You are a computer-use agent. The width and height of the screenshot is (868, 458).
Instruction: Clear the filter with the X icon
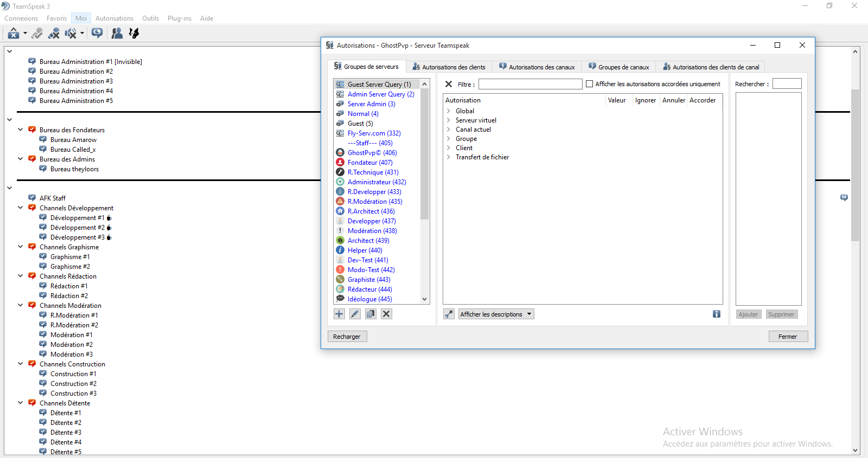(x=449, y=84)
